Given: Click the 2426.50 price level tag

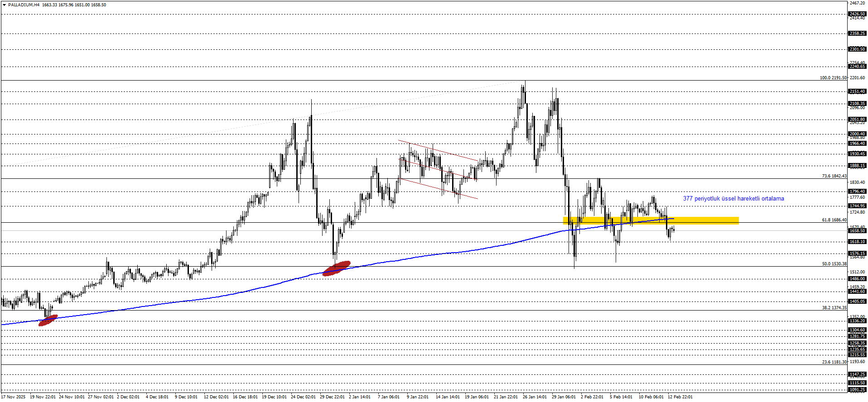Looking at the screenshot, I should click(x=857, y=14).
